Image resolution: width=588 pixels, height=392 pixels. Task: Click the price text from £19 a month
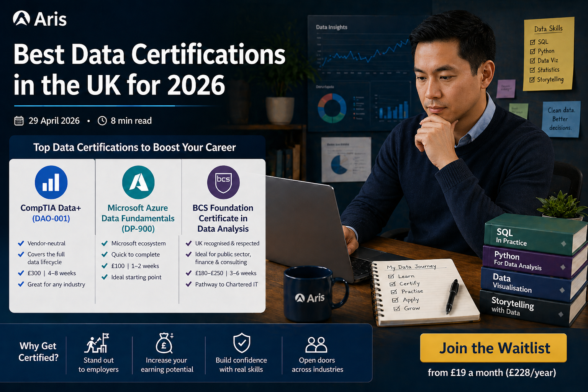click(x=492, y=372)
